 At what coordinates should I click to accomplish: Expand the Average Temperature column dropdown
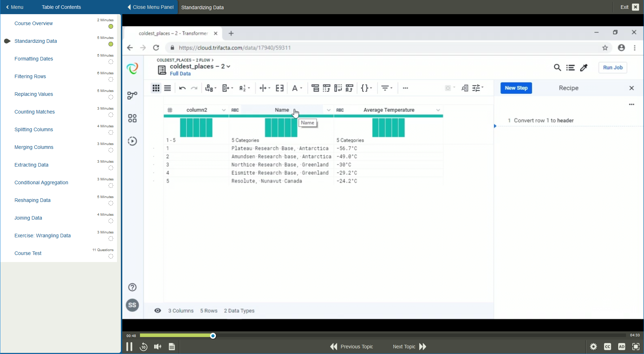438,110
